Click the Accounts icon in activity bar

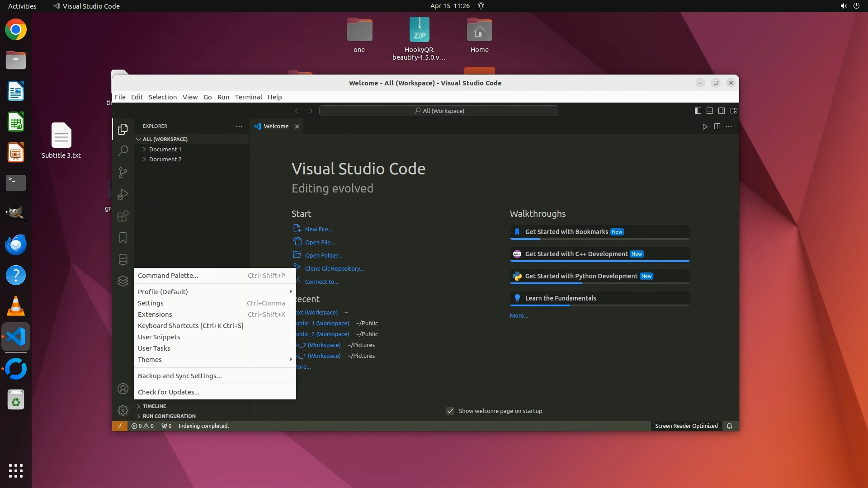pos(123,389)
